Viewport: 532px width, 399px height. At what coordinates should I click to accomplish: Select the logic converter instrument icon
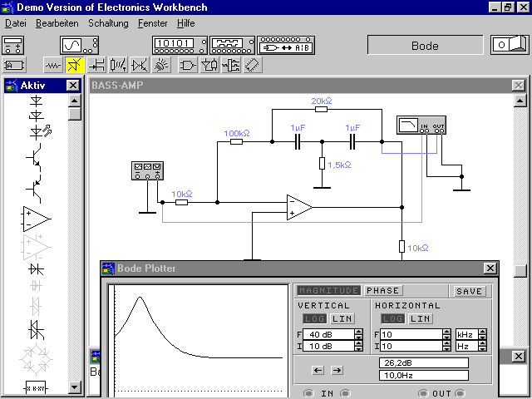click(x=285, y=45)
